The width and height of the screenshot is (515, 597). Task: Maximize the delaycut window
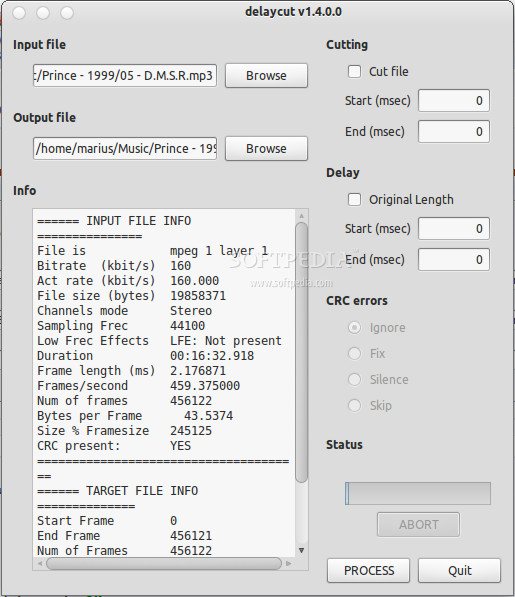tap(67, 13)
